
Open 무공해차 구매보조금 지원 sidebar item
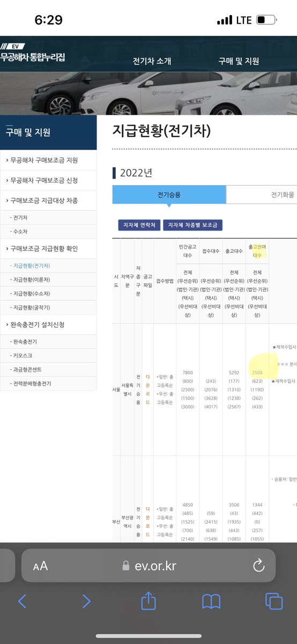coord(48,160)
